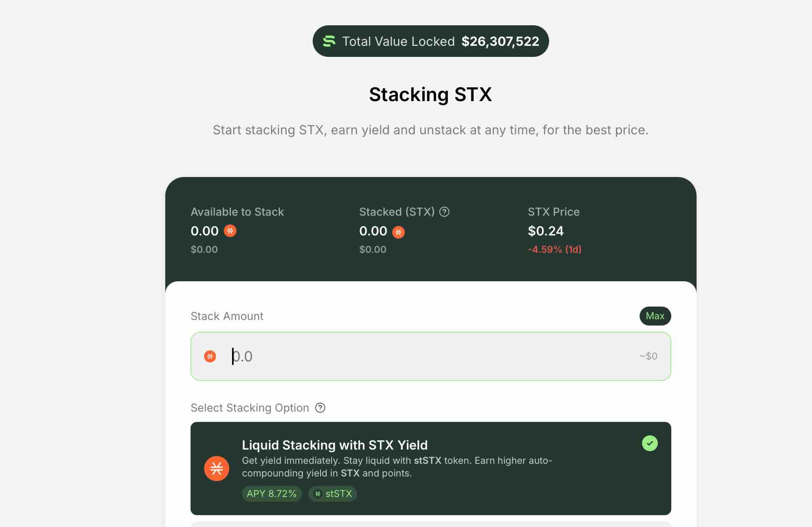812x527 pixels.
Task: Open the Select Stacking Option help tooltip
Action: (x=320, y=408)
